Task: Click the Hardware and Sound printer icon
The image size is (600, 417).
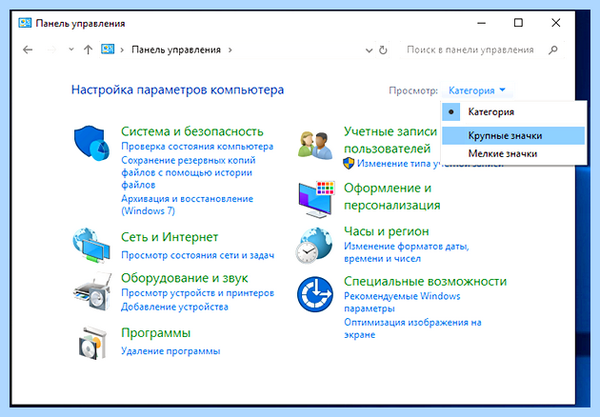Action: [x=92, y=291]
